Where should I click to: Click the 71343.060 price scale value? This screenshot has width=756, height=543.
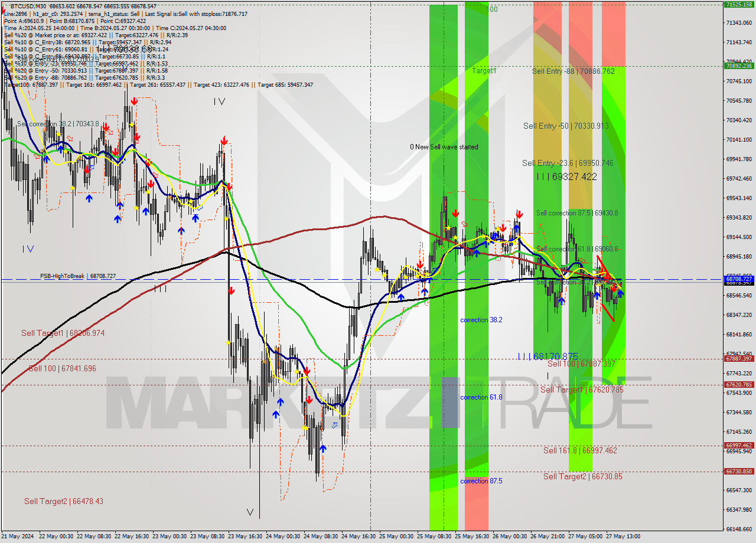(738, 22)
